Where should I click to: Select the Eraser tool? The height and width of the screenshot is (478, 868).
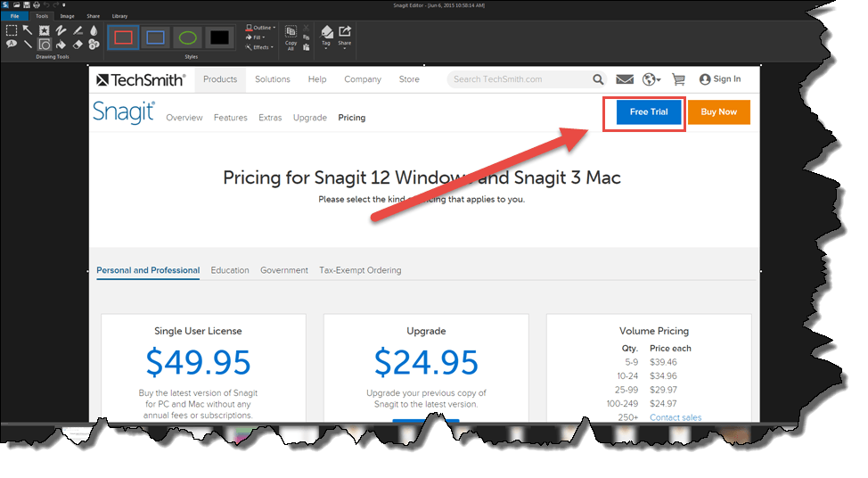coord(78,45)
